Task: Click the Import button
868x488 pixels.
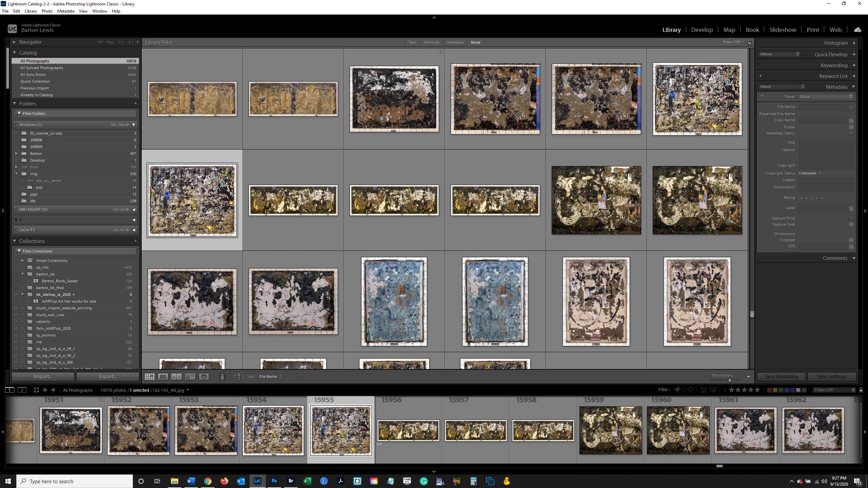Action: coord(43,377)
